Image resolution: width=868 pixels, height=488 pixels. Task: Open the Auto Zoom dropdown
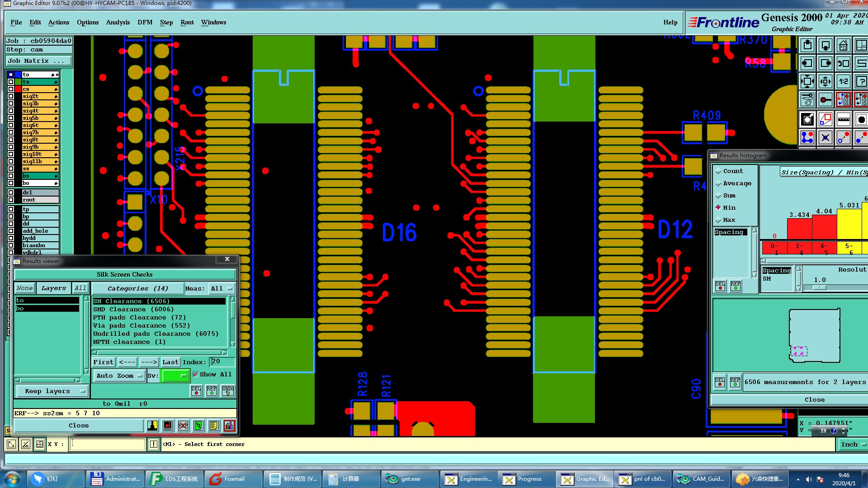[x=119, y=376]
